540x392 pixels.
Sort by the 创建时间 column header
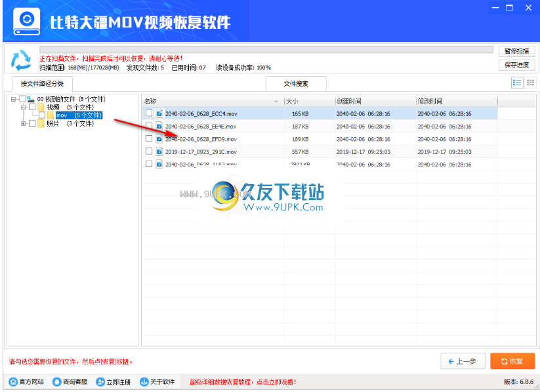(376, 101)
